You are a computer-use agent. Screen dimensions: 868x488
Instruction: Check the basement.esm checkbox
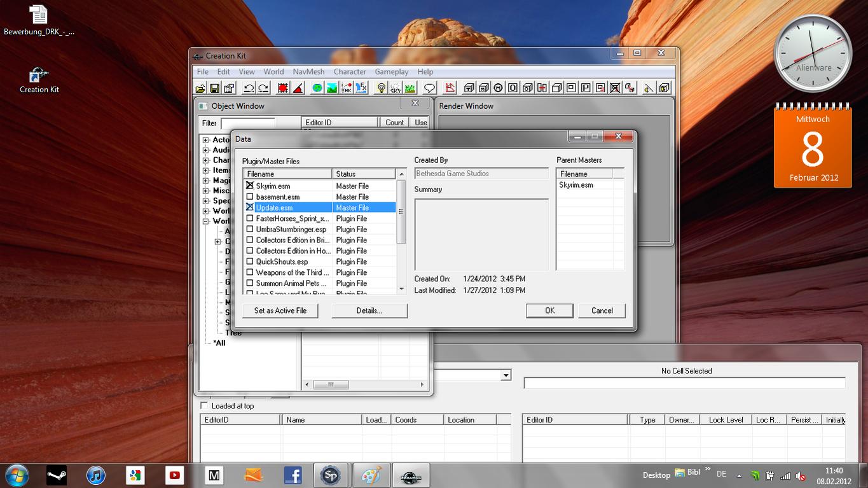[x=250, y=197]
